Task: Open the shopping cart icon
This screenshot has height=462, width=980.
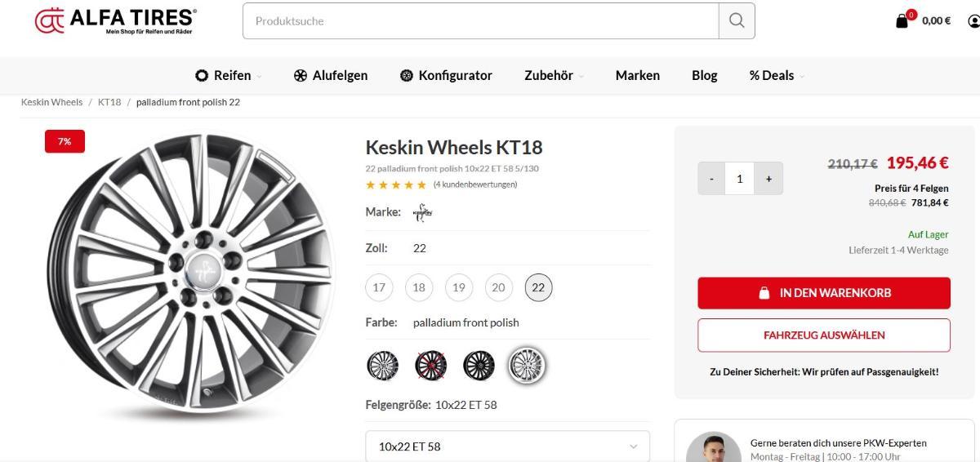Action: point(902,21)
